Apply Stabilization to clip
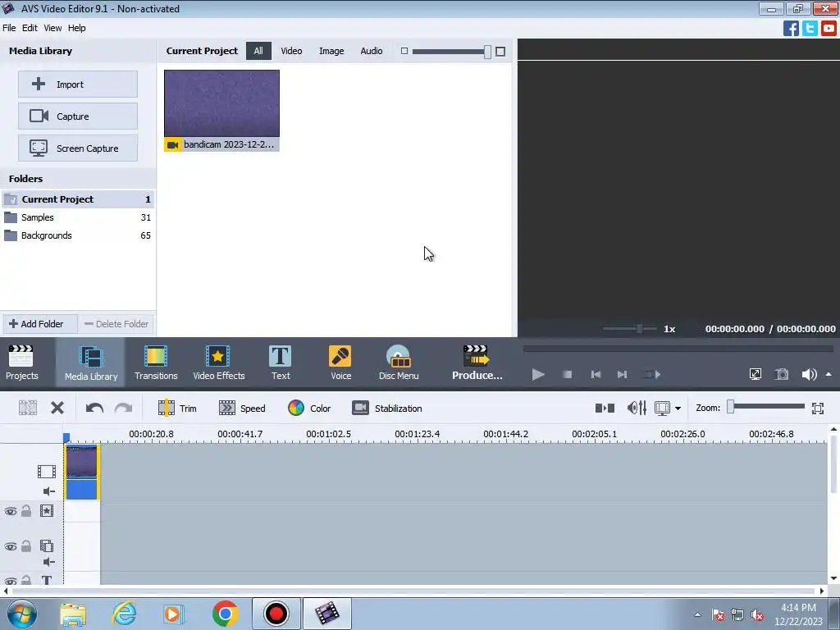Viewport: 840px width, 630px height. point(387,409)
